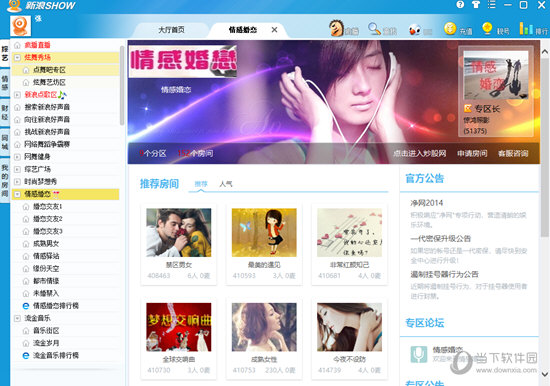Image resolution: width=550 pixels, height=386 pixels.
Task: Open the 一代密保升级公告 announcement
Action: [441, 239]
